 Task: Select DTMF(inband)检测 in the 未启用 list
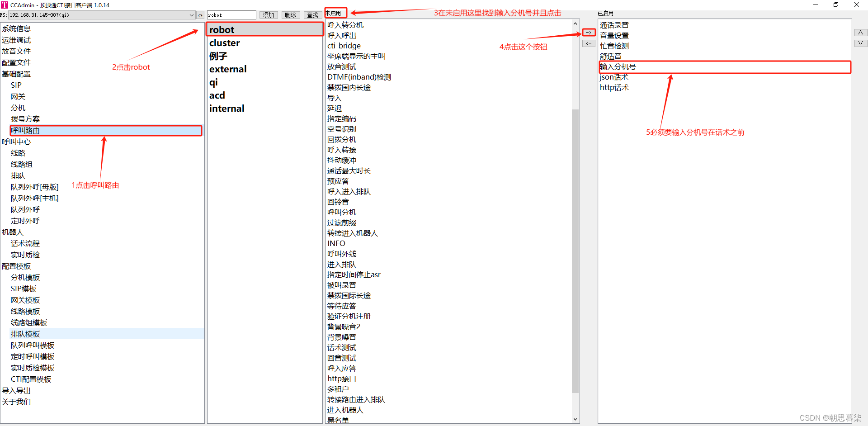[359, 77]
